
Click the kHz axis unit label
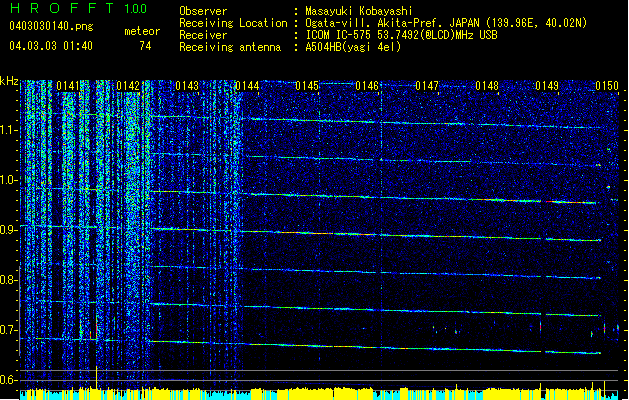[9, 81]
